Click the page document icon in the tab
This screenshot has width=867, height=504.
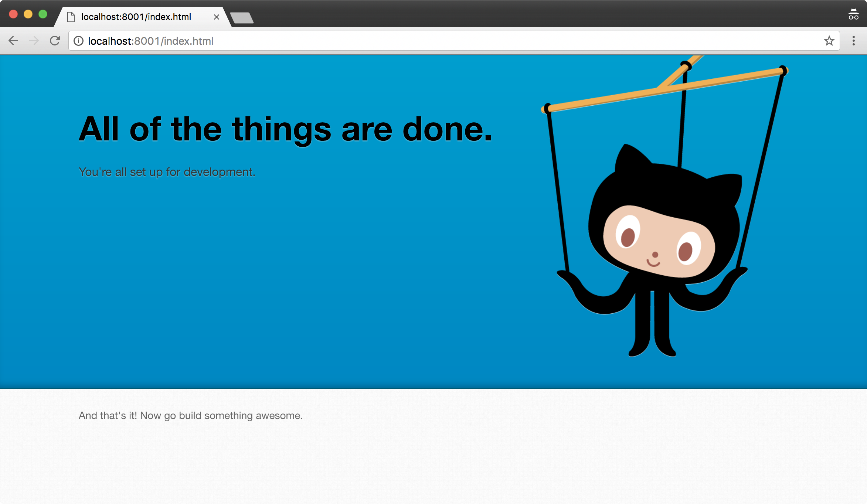pos(71,17)
